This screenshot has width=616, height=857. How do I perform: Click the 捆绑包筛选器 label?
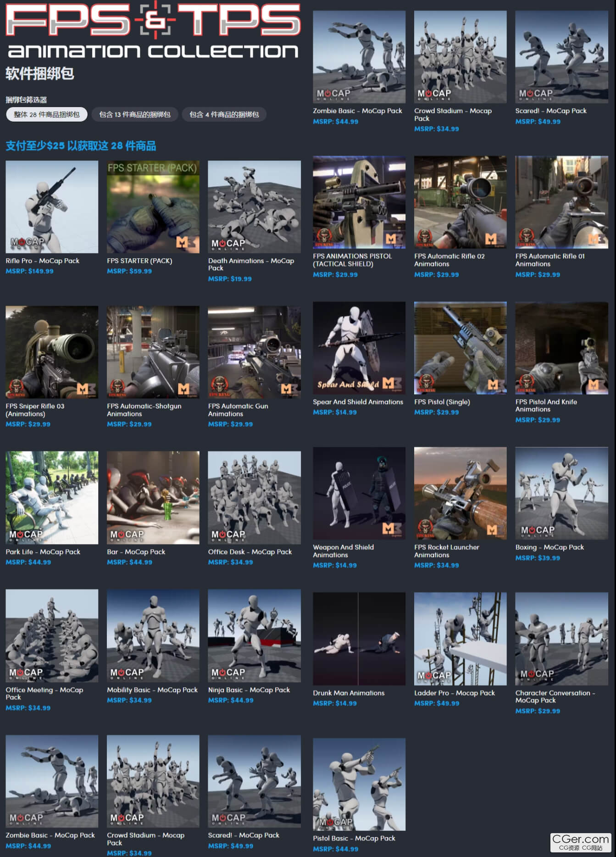click(26, 100)
